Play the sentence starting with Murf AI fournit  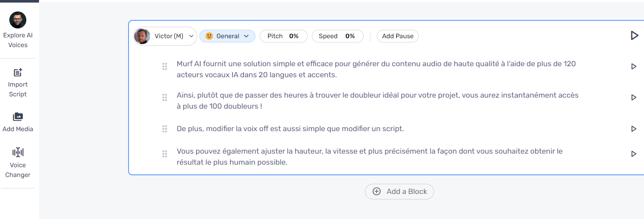634,66
